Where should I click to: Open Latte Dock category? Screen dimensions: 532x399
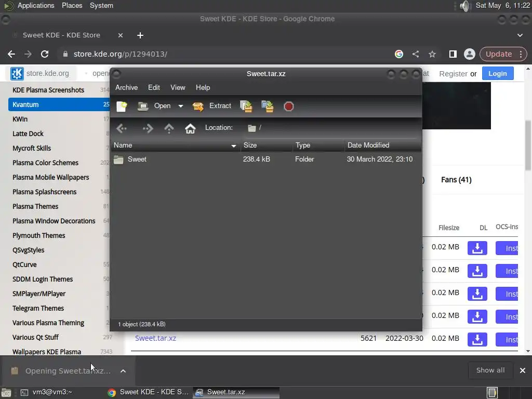click(28, 134)
